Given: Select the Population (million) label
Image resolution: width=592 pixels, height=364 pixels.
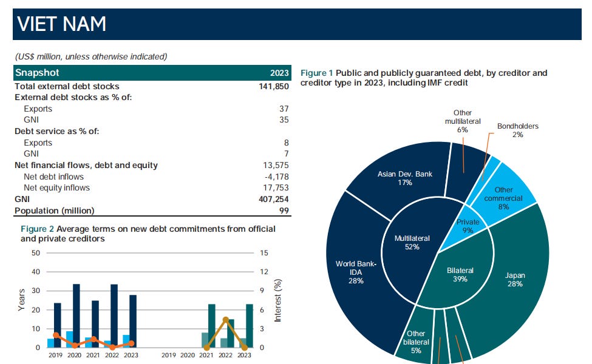Looking at the screenshot, I should tap(55, 211).
